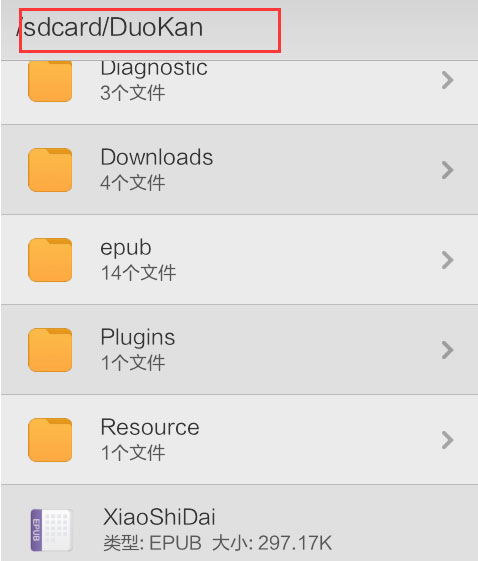Expand Diagnostic using its chevron arrow
The height and width of the screenshot is (561, 478).
447,80
